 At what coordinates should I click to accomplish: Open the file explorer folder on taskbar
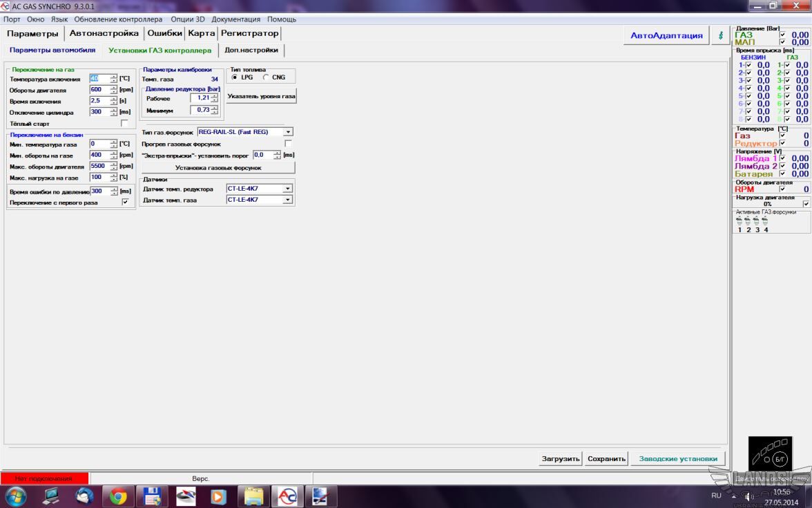pos(253,496)
